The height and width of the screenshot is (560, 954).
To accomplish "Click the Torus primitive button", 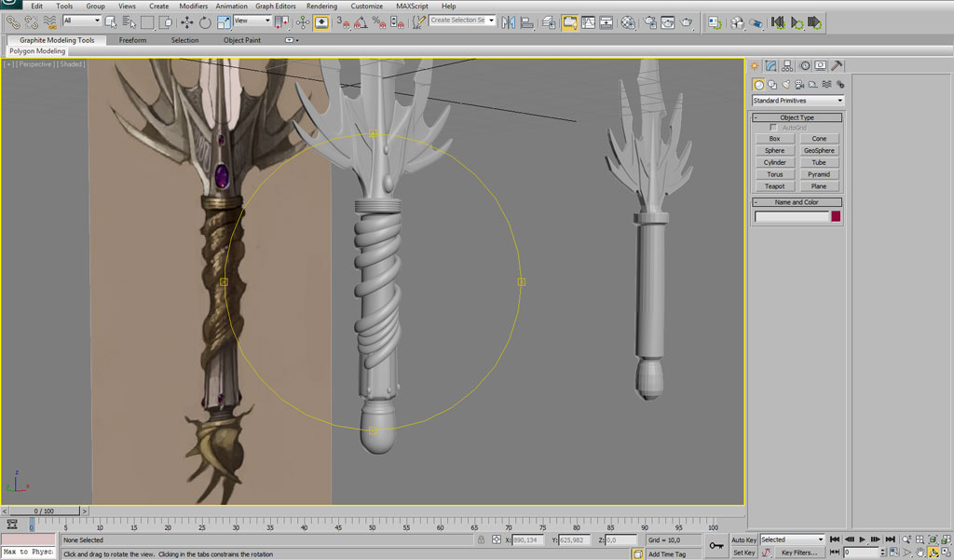I will 774,174.
